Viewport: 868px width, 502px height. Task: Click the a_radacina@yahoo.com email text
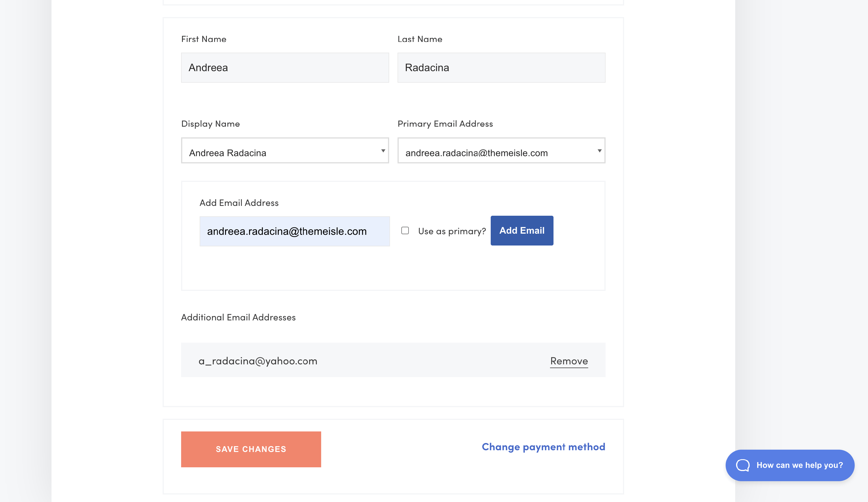(258, 361)
